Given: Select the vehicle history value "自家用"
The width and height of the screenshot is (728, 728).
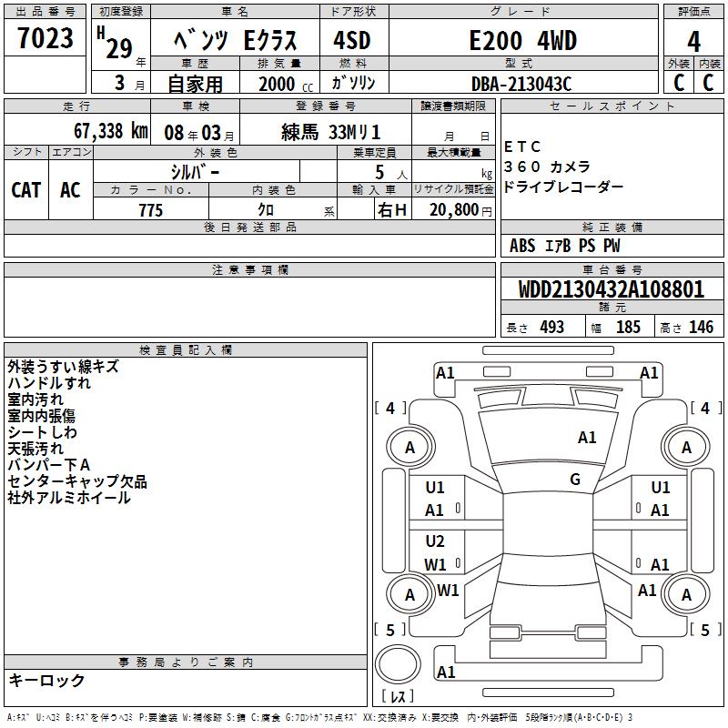Looking at the screenshot, I should point(195,84).
